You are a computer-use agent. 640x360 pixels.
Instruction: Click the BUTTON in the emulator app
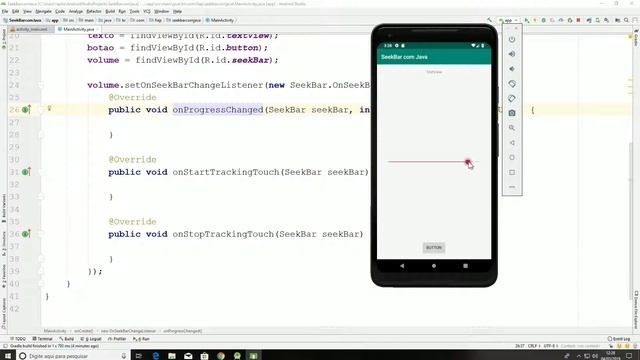(x=433, y=248)
